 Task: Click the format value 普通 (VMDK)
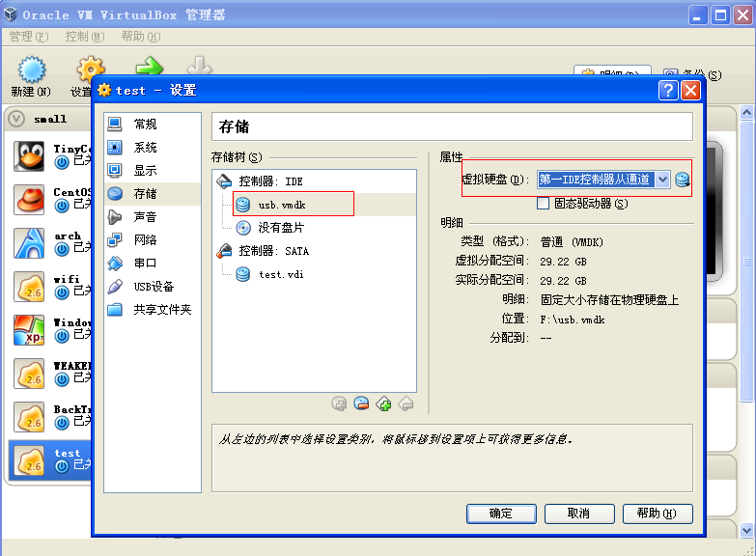(x=572, y=242)
